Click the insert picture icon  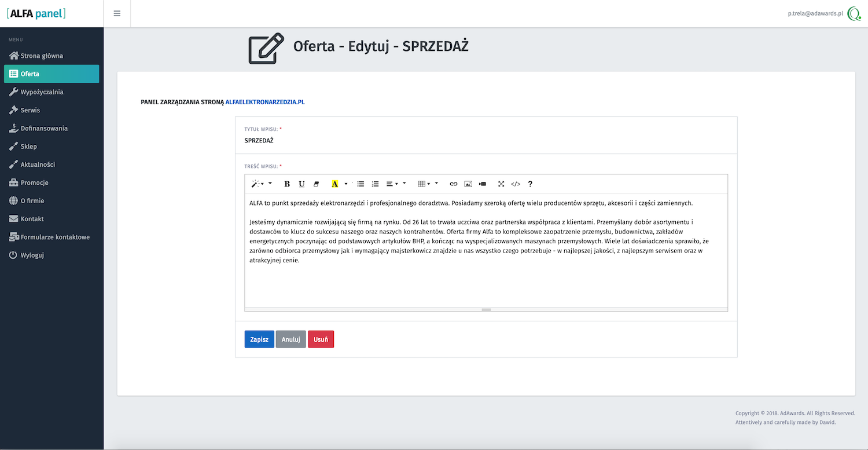468,184
